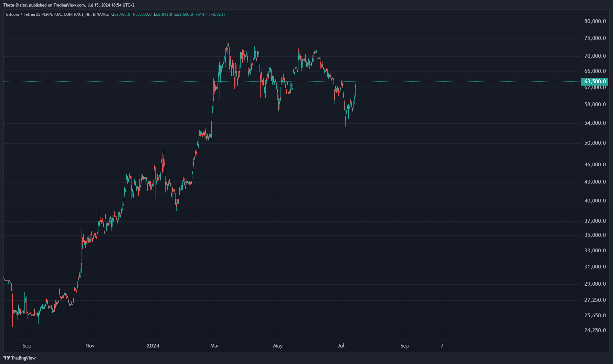Click the 43,000.0 price axis label

tap(595, 182)
